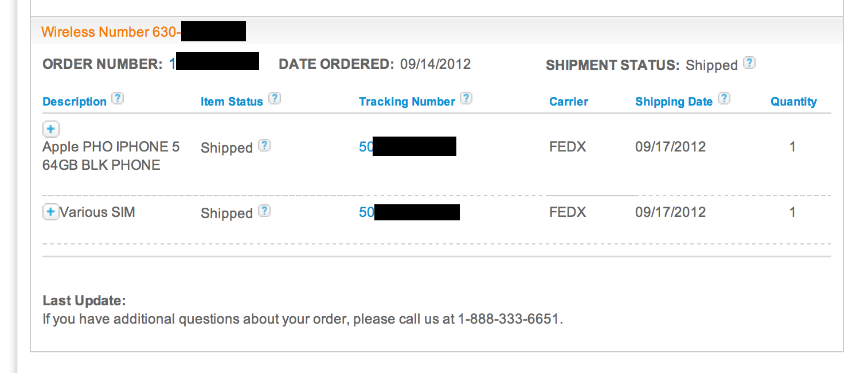Click help icon for iPhone 5 Shipped status
The height and width of the screenshot is (373, 868).
click(264, 145)
